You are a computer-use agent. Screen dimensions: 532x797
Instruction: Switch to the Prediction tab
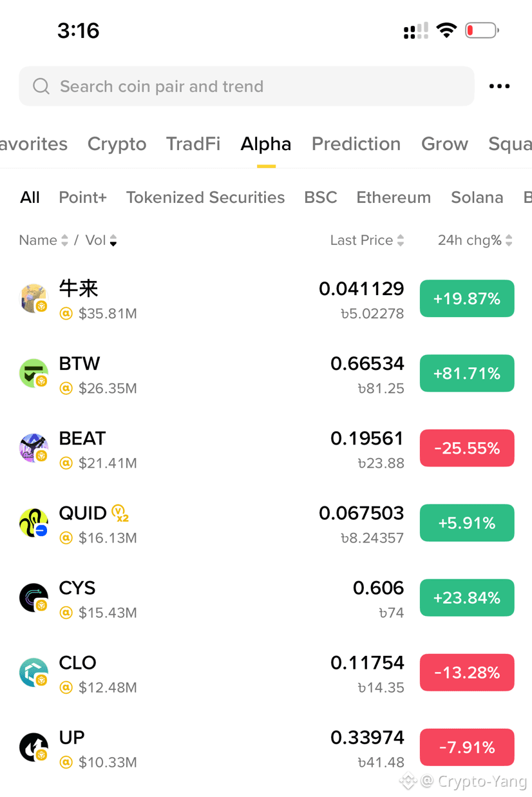(x=356, y=144)
